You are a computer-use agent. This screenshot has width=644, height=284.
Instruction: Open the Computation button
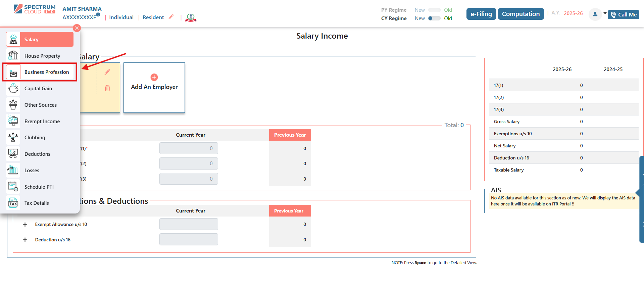coord(521,14)
